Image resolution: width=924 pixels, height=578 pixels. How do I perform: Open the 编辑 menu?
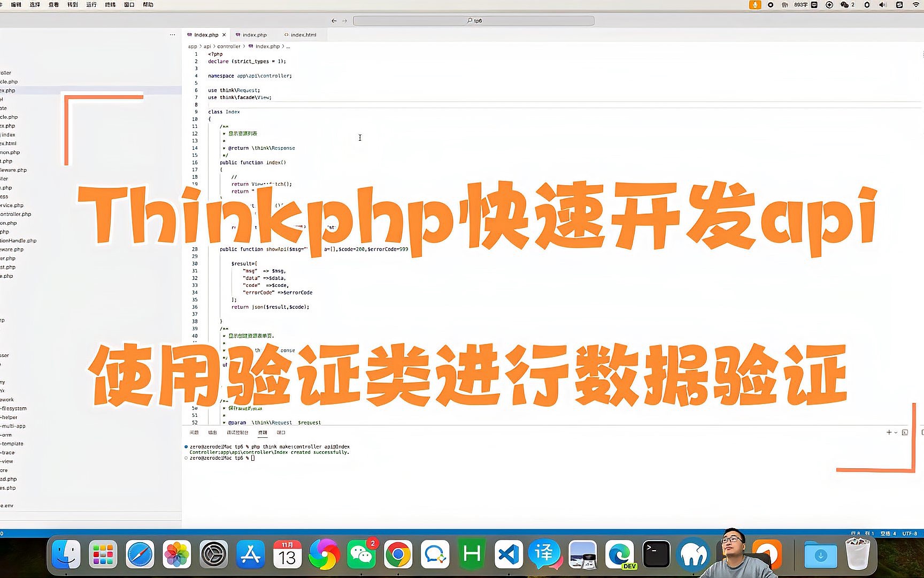coord(16,5)
